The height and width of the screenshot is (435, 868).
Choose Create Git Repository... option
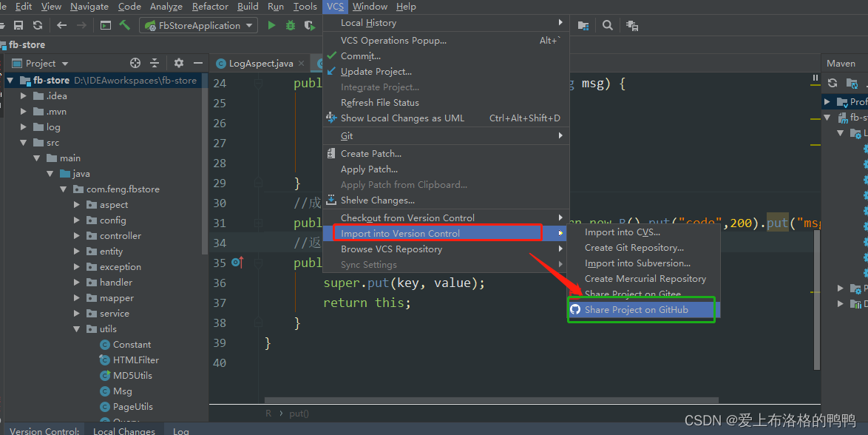645,248
